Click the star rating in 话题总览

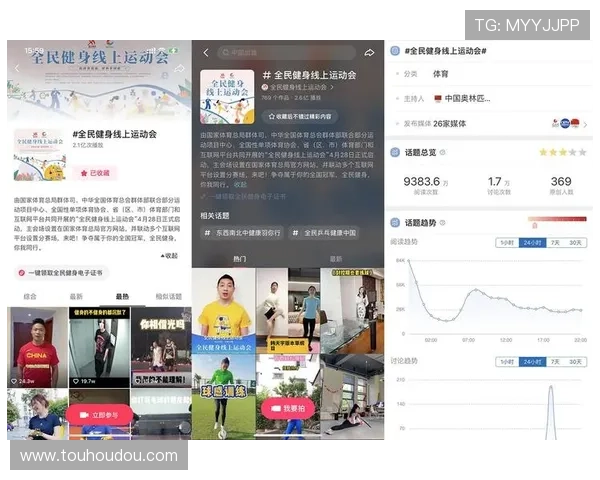tap(562, 152)
